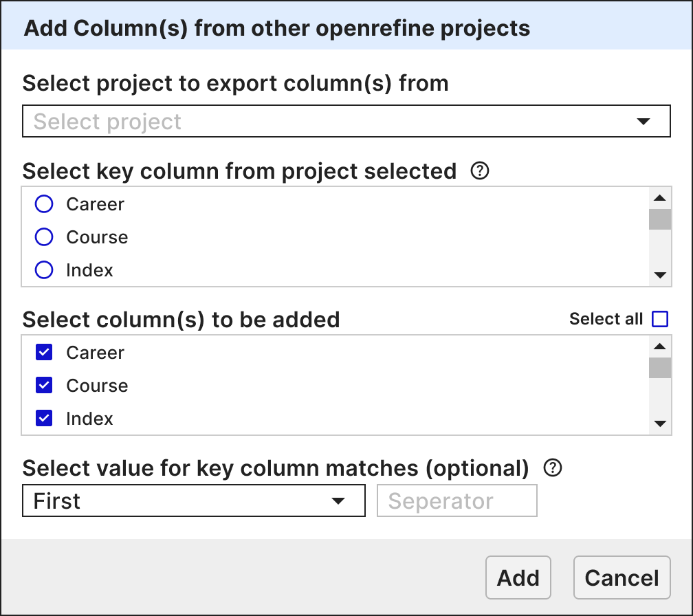The width and height of the screenshot is (693, 616).
Task: Uncheck the Course column checkbox
Action: [x=43, y=385]
